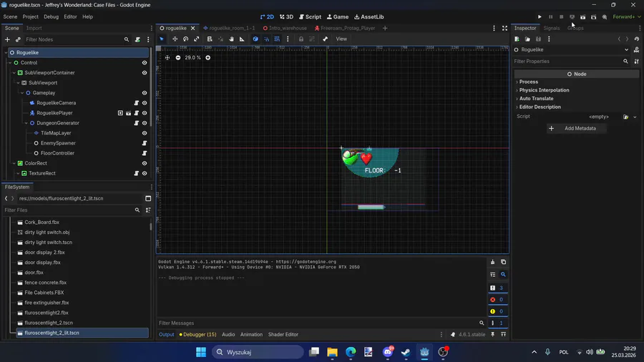Focus the Filter Properties field in Inspector

pos(571,61)
